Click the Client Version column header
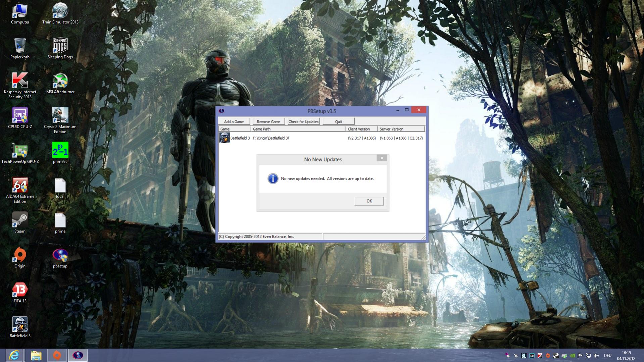644x362 pixels. 361,129
